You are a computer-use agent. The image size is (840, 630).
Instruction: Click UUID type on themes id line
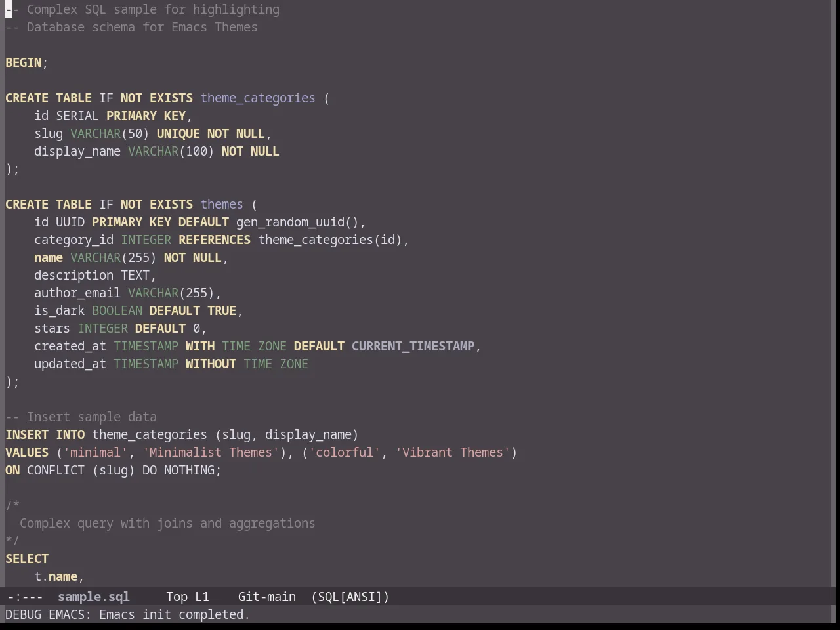point(70,222)
